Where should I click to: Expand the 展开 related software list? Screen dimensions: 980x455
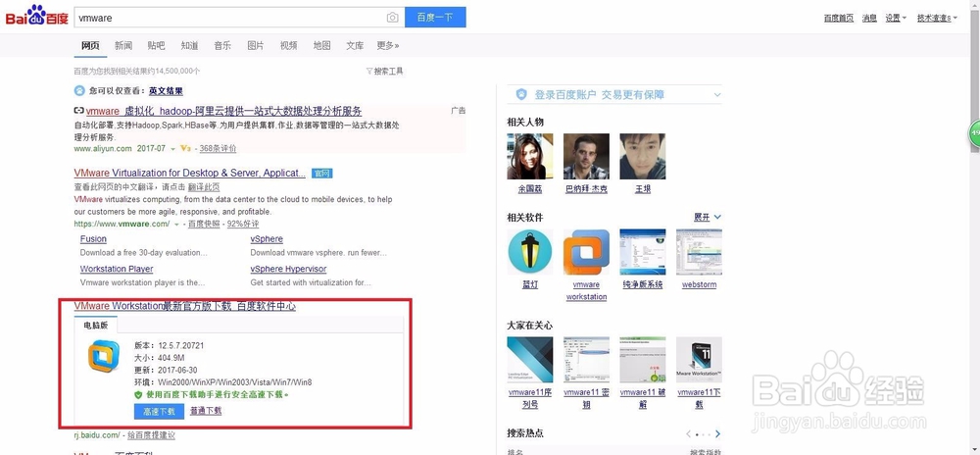pos(708,217)
